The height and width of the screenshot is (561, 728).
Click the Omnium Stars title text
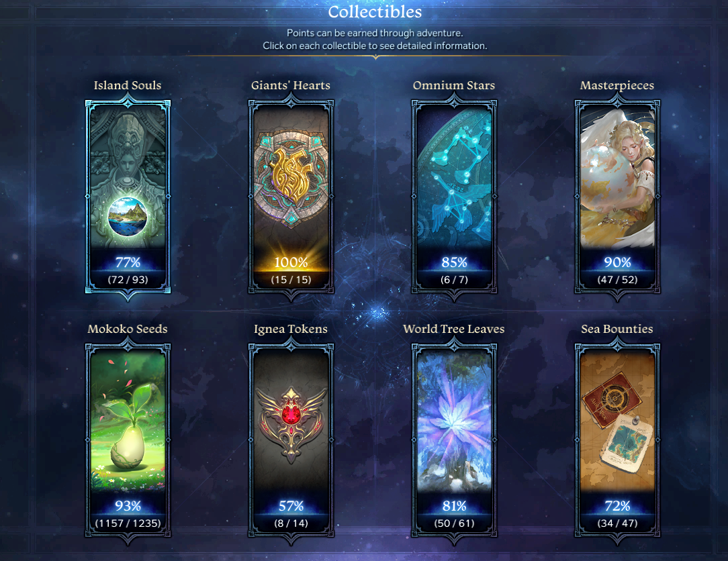pos(454,85)
